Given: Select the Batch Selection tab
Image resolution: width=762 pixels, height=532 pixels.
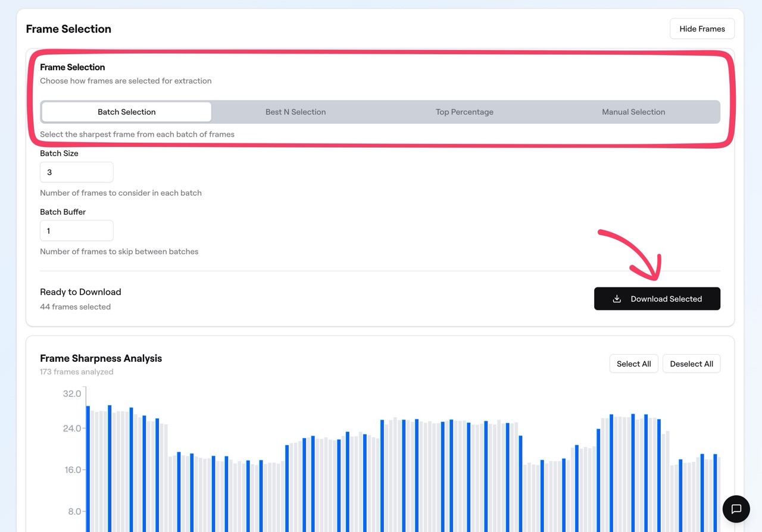Looking at the screenshot, I should [126, 112].
